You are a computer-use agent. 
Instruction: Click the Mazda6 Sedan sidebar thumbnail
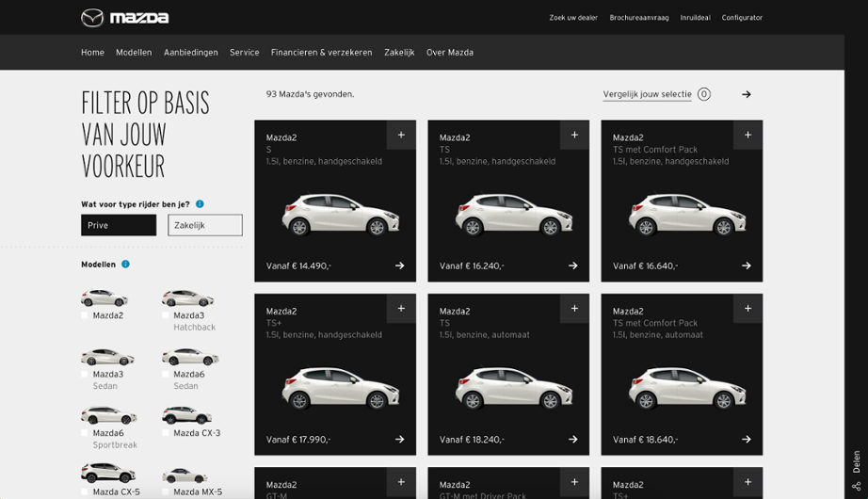tap(190, 357)
